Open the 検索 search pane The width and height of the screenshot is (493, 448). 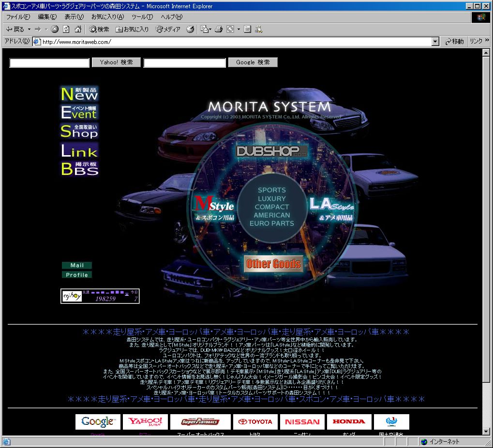pyautogui.click(x=99, y=29)
